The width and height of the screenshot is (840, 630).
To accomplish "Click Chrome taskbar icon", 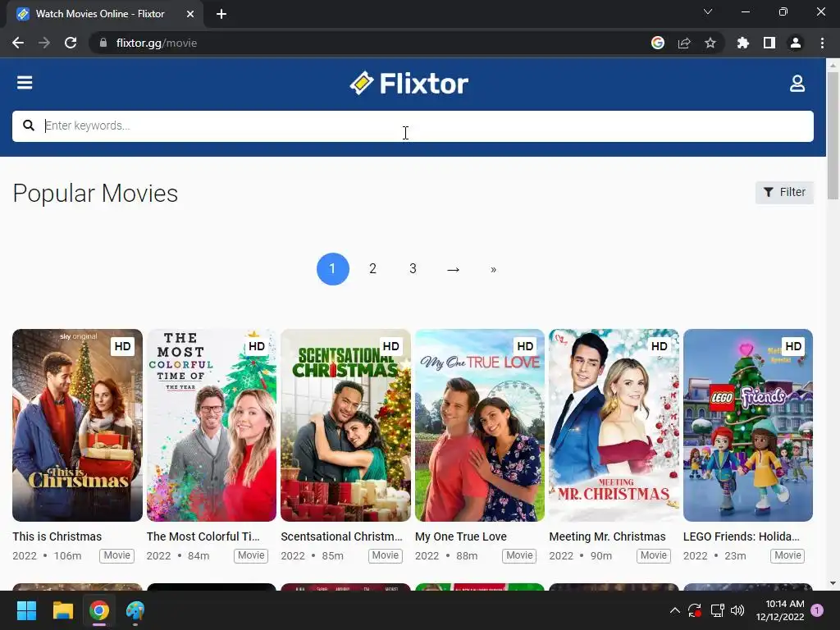I will point(99,610).
